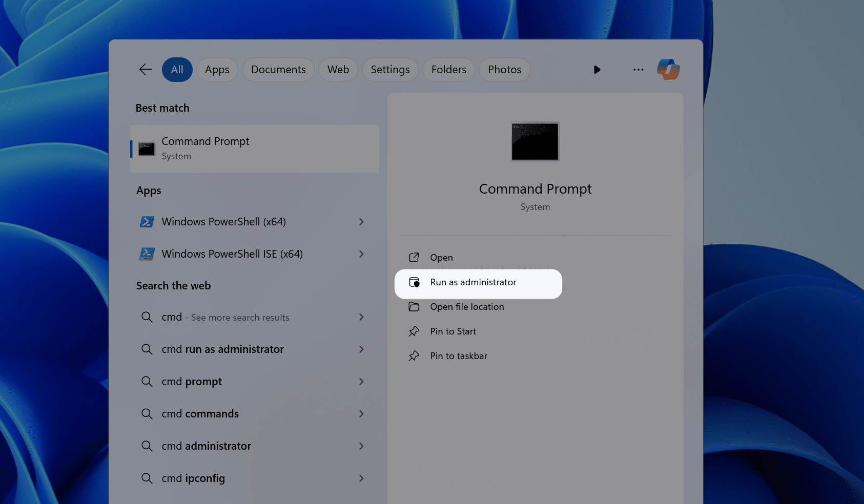Choose Pin to taskbar
The width and height of the screenshot is (864, 504).
(x=459, y=356)
